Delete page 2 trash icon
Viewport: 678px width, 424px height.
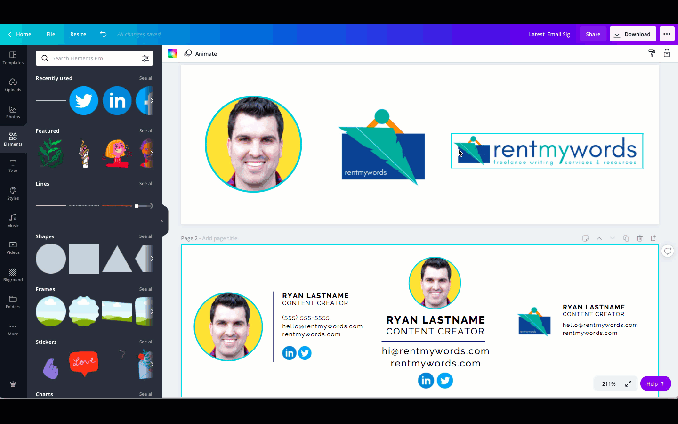tap(640, 238)
